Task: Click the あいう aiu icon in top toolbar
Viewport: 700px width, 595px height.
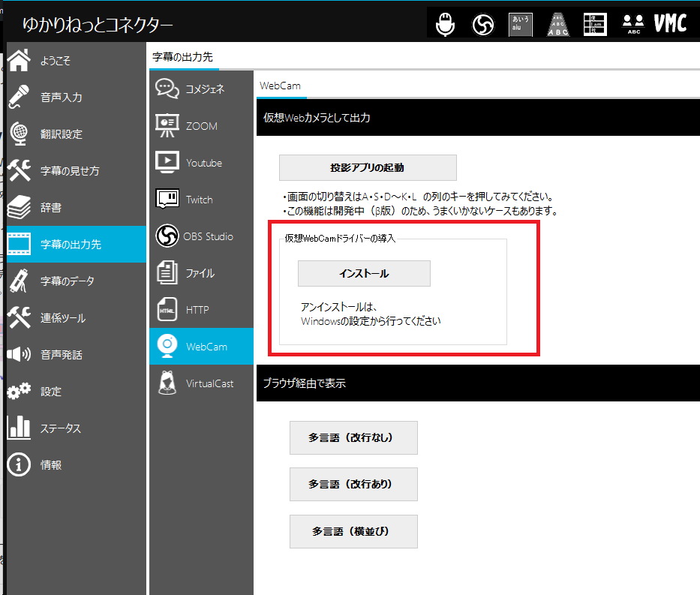Action: [521, 24]
